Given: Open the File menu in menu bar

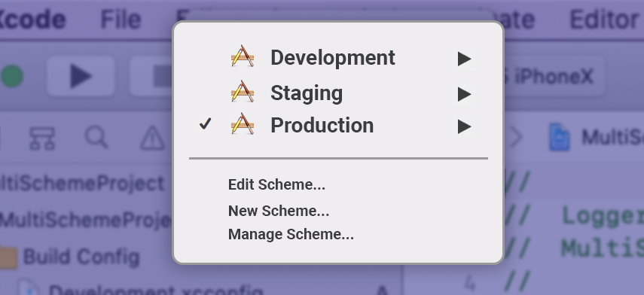Looking at the screenshot, I should point(121,19).
